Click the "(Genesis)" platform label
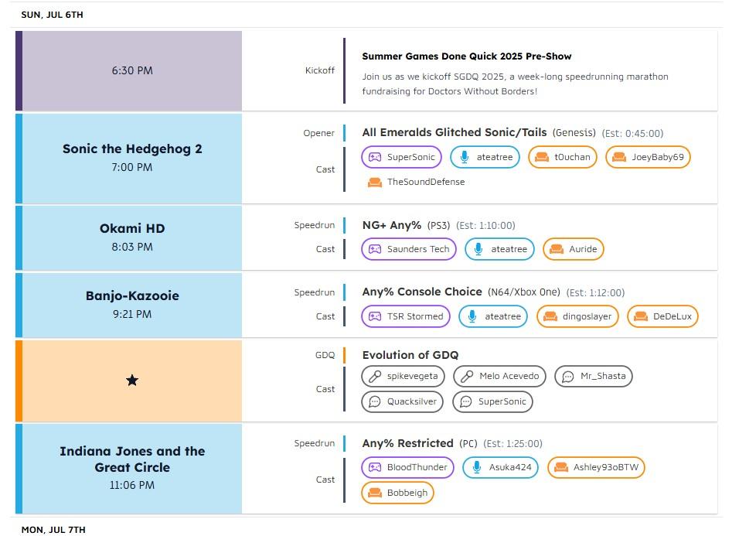The image size is (756, 536). coord(574,133)
